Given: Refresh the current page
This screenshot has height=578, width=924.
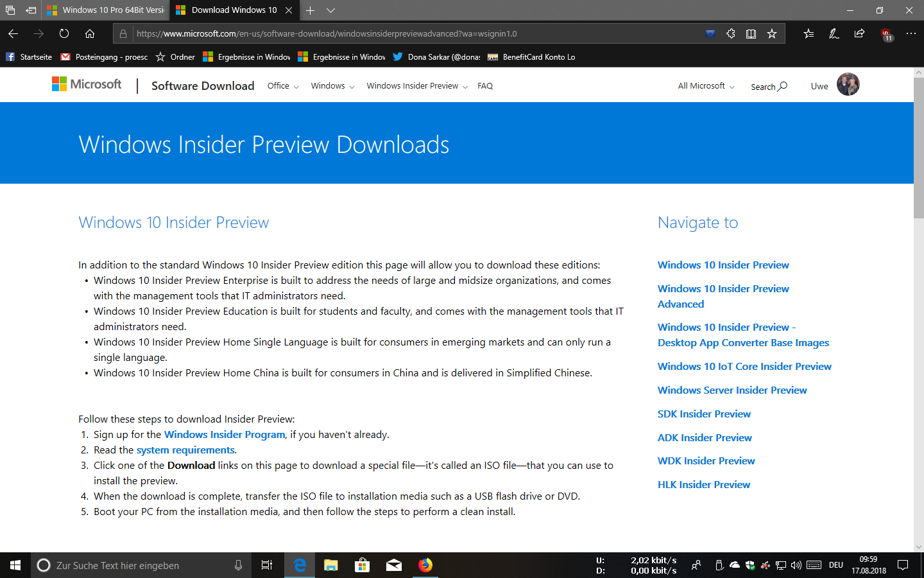Looking at the screenshot, I should coord(64,33).
